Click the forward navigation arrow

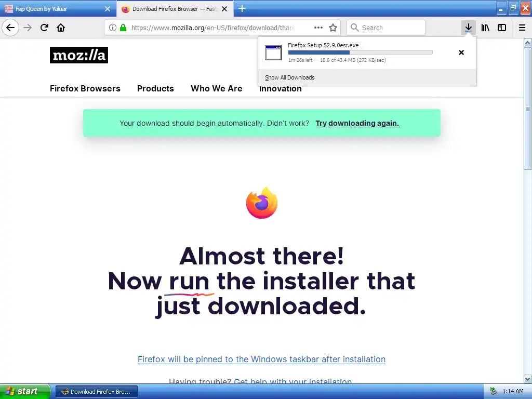28,28
